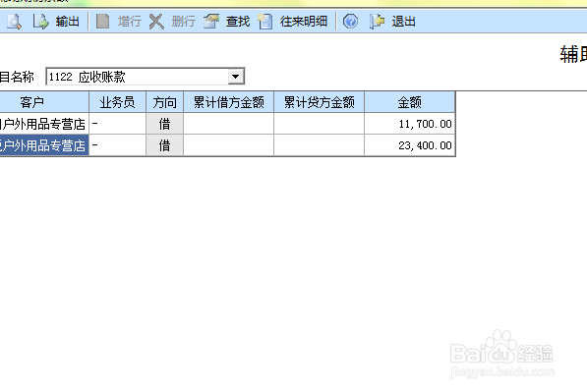587x392 pixels.
Task: Click the 累计借方金额 cell in the 11,700.00 row
Action: pyautogui.click(x=229, y=124)
